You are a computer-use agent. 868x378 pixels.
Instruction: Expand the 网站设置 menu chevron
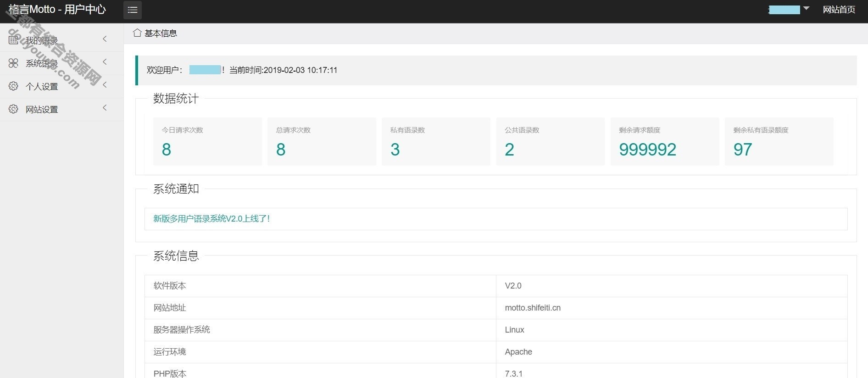(x=105, y=107)
